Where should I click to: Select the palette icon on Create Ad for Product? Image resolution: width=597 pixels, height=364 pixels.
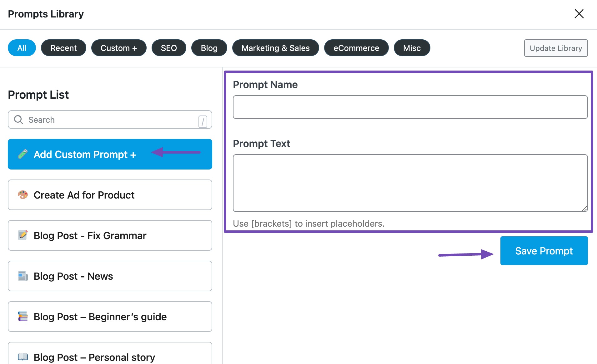coord(23,195)
